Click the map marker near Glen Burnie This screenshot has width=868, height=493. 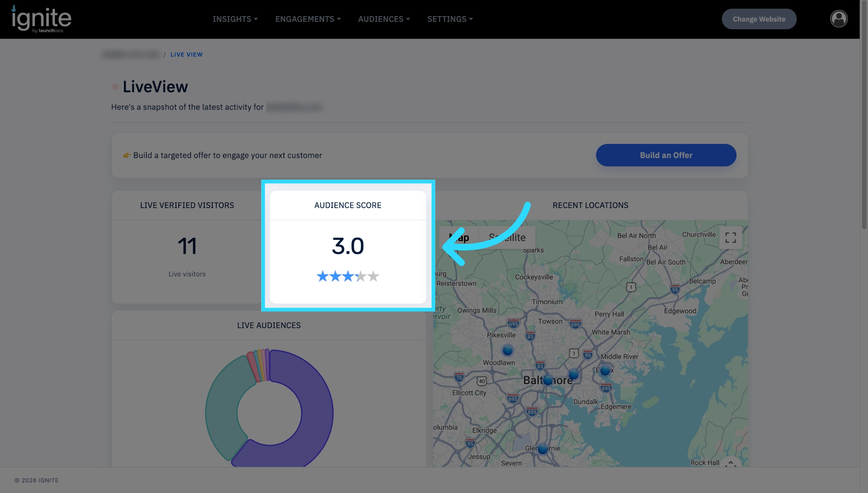pyautogui.click(x=543, y=449)
